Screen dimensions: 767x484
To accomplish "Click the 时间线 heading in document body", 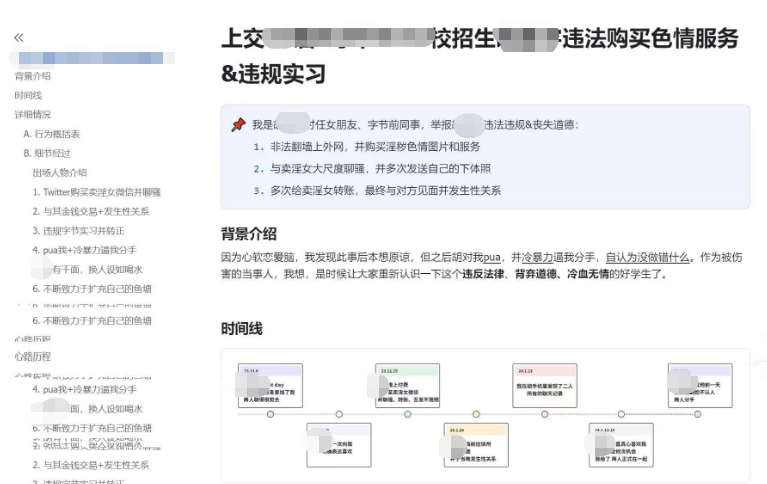I will [242, 328].
